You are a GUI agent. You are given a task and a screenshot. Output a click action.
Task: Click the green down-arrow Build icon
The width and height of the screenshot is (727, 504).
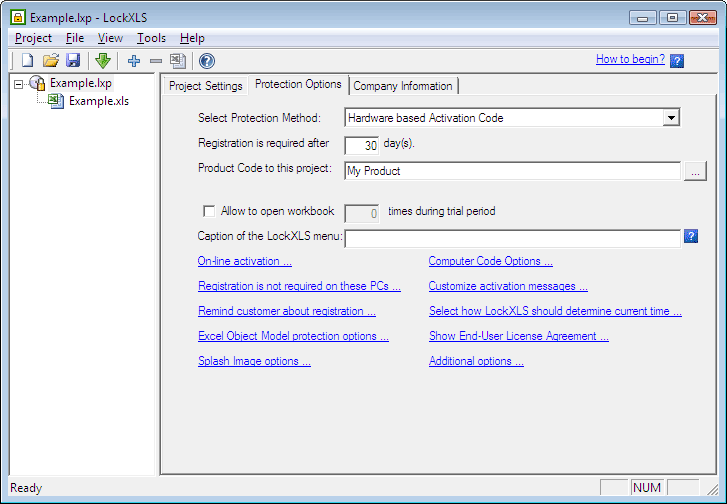pyautogui.click(x=103, y=61)
